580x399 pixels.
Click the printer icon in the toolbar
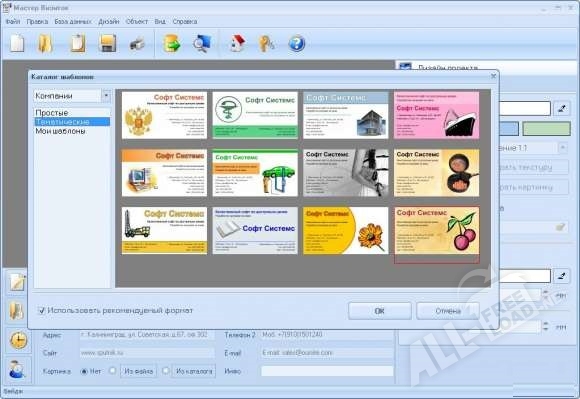tap(137, 44)
